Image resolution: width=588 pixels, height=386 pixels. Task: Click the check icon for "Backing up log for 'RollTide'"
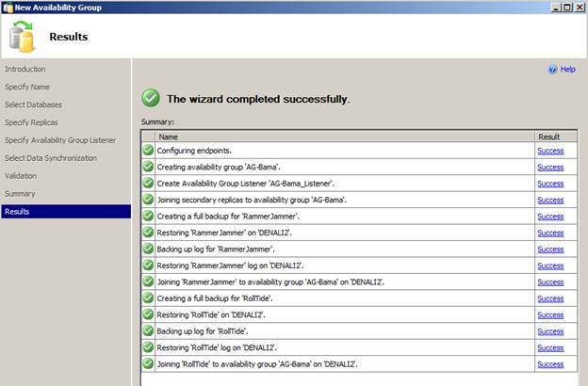[148, 330]
